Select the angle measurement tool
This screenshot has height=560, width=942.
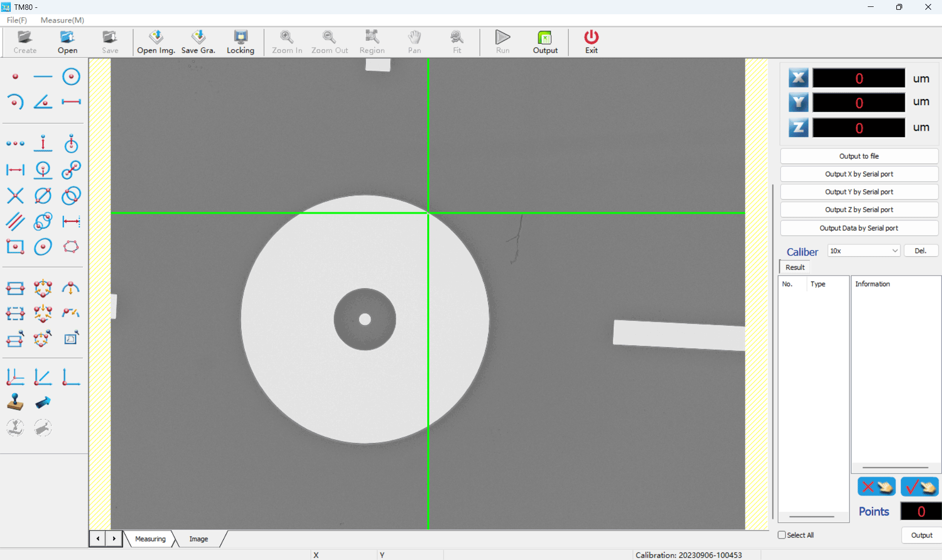(43, 102)
